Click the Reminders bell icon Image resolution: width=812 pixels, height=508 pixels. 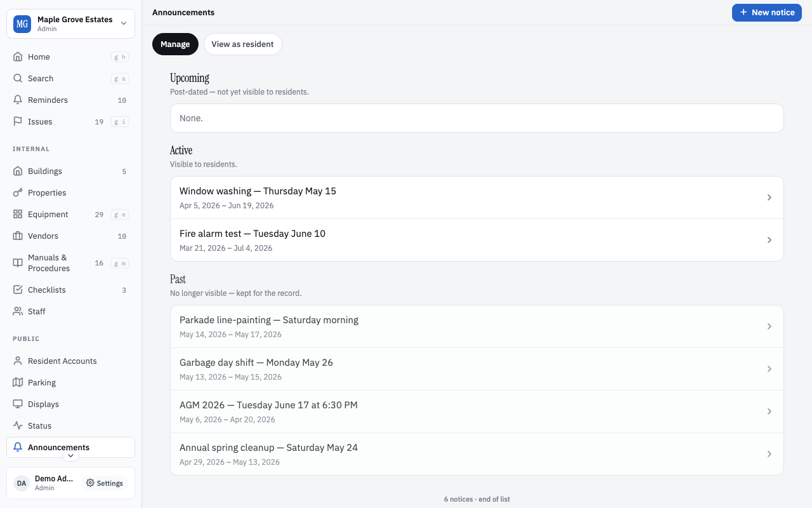click(18, 100)
